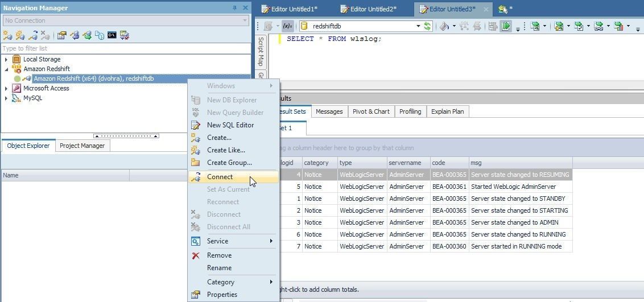The width and height of the screenshot is (644, 302).
Task: Open the Pivot & Chart tab
Action: pos(371,111)
